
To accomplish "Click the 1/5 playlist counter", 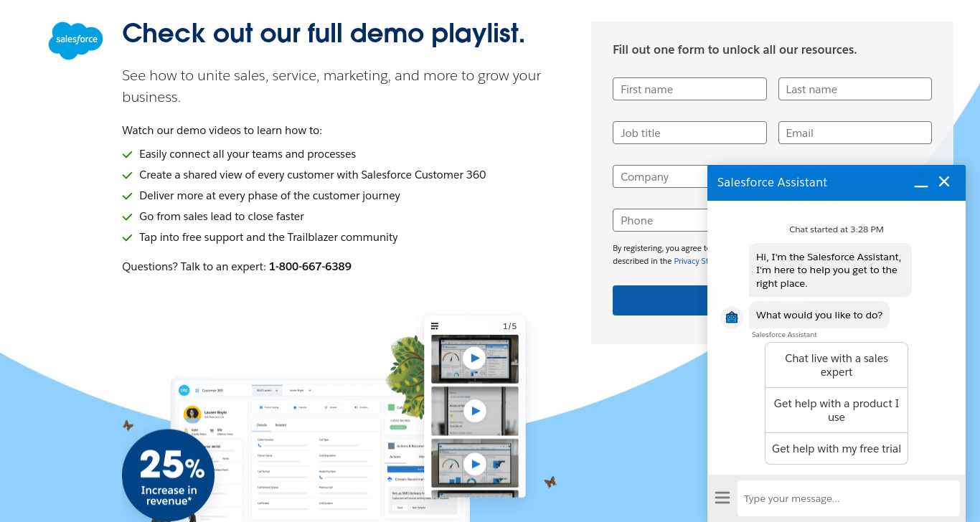I will pyautogui.click(x=509, y=326).
